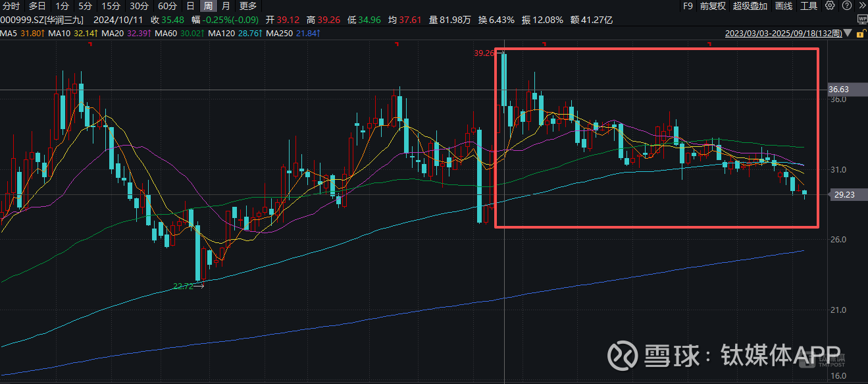This screenshot has height=384, width=868.
Task: Open the 工具 tools menu
Action: tap(809, 6)
